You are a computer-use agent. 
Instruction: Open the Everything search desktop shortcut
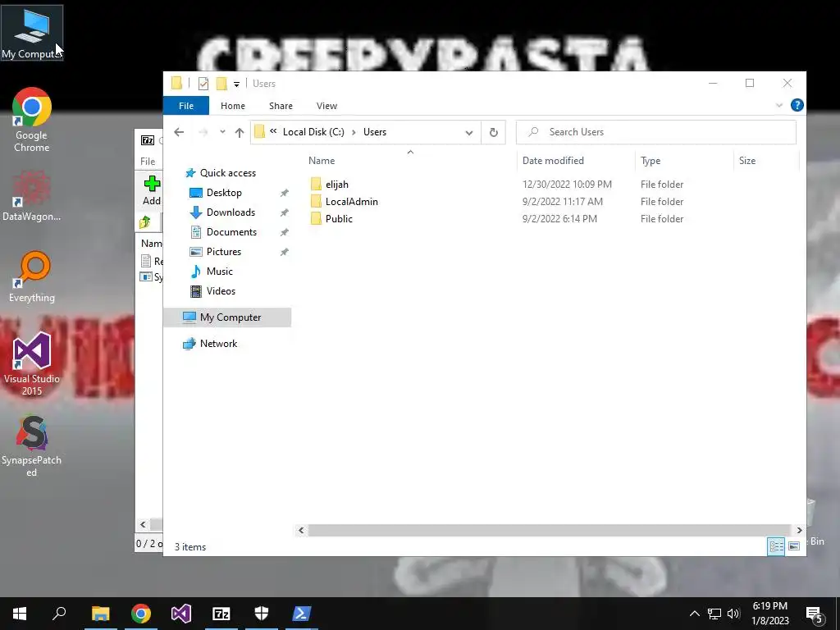(32, 277)
